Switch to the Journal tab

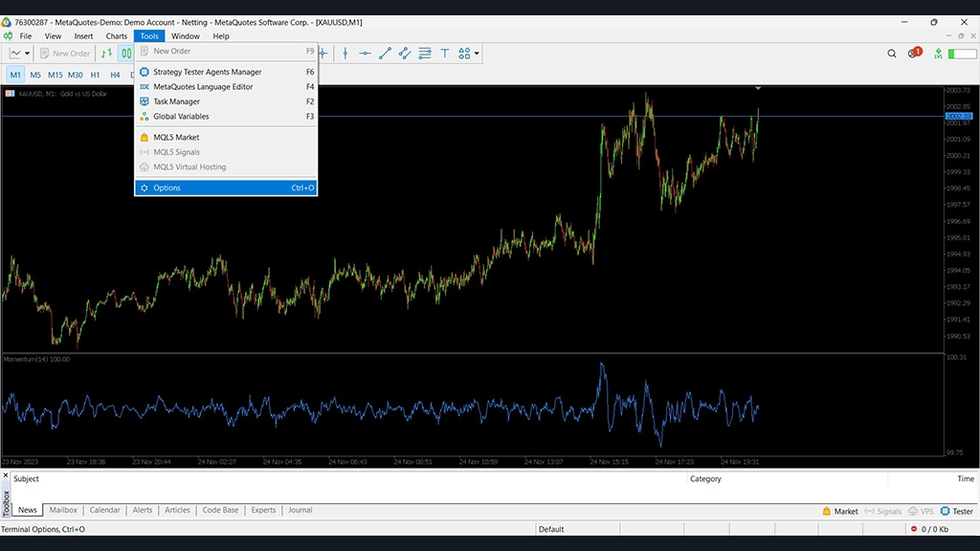[x=300, y=510]
